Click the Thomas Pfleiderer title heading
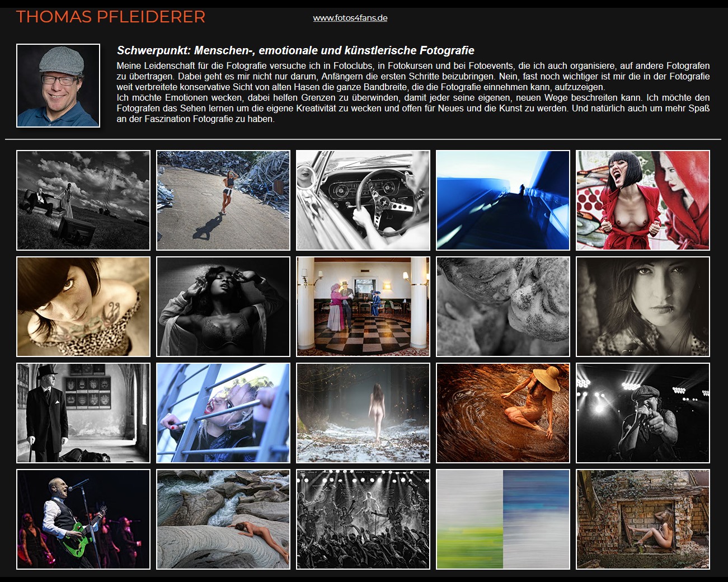728x582 pixels. point(111,17)
